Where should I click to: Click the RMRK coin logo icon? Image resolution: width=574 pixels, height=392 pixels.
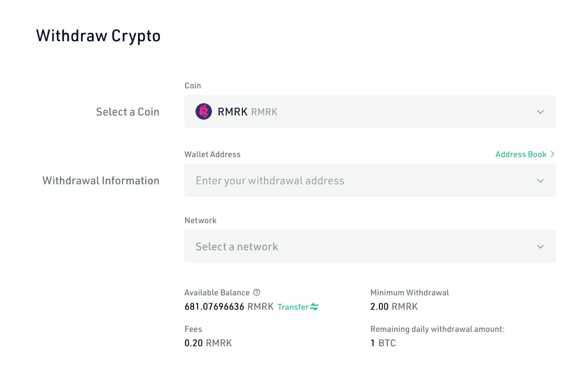coord(203,111)
